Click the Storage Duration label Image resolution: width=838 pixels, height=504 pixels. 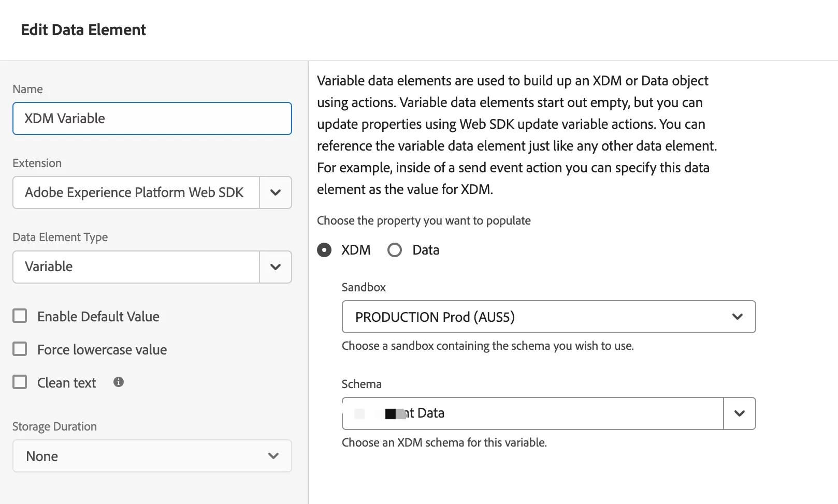click(54, 426)
